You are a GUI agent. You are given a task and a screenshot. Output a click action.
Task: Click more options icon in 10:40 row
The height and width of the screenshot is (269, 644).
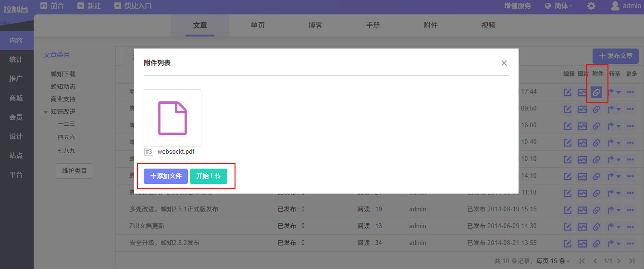[x=630, y=143]
